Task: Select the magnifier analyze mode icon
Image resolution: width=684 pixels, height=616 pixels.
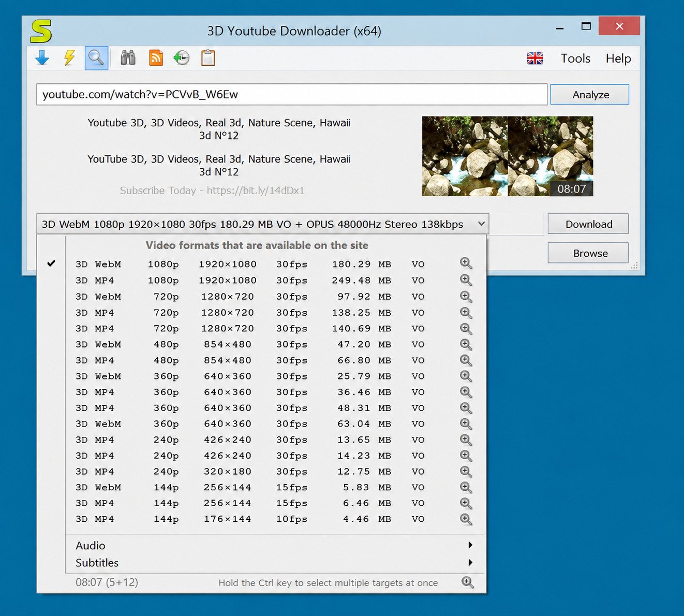Action: (96, 58)
